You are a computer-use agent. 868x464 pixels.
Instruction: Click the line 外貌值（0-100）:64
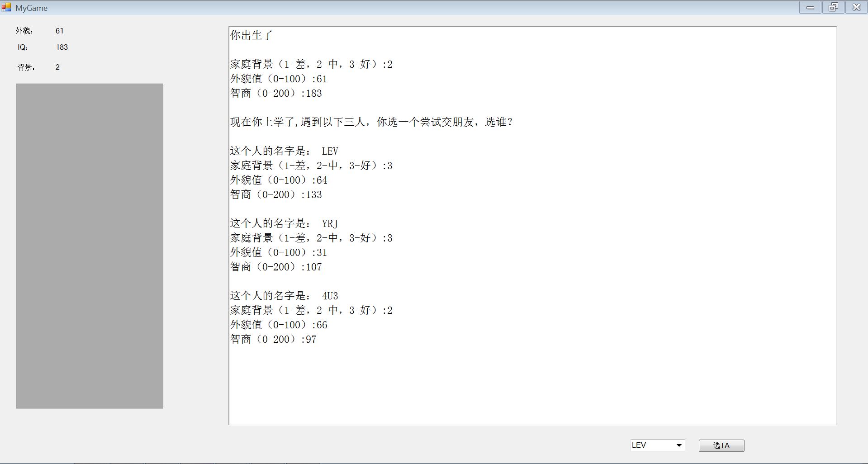pyautogui.click(x=279, y=180)
